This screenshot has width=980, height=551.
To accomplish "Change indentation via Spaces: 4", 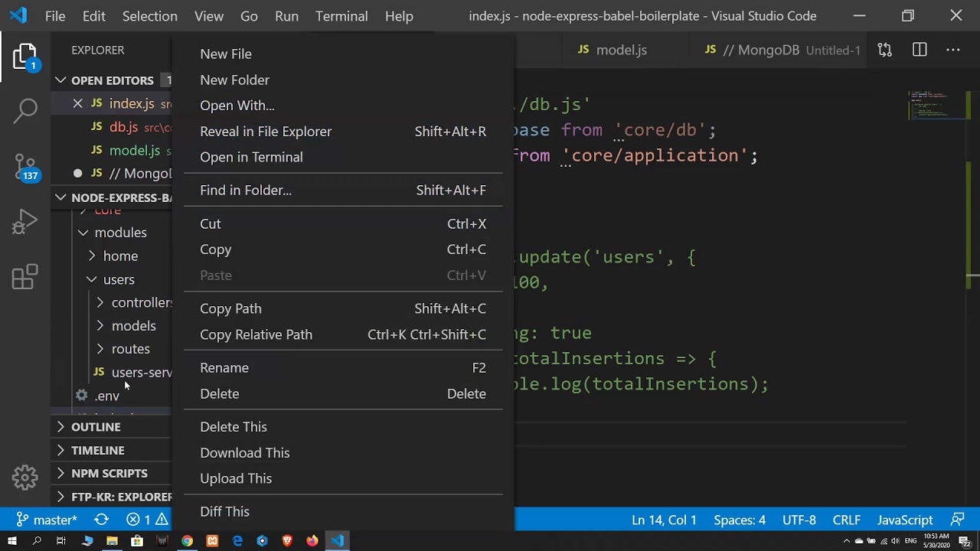I will coord(740,520).
